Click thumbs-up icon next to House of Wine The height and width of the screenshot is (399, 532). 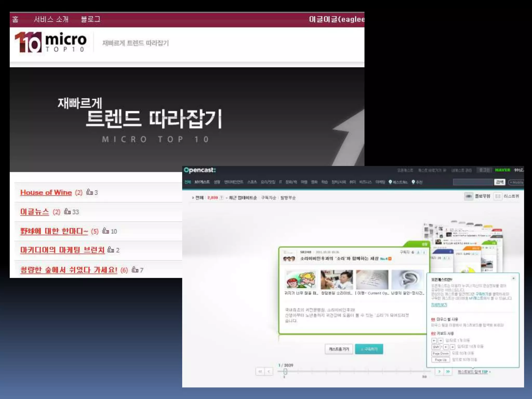click(89, 192)
